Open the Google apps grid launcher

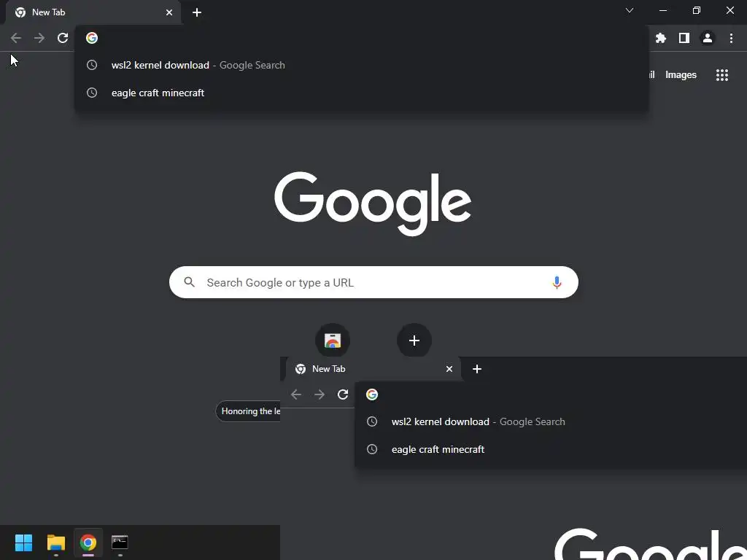[722, 75]
